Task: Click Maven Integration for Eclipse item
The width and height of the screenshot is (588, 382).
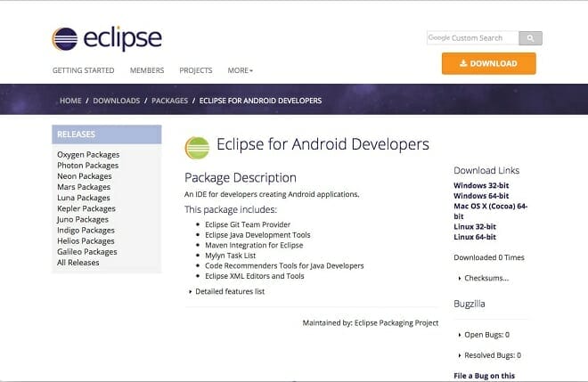Action: tap(254, 245)
